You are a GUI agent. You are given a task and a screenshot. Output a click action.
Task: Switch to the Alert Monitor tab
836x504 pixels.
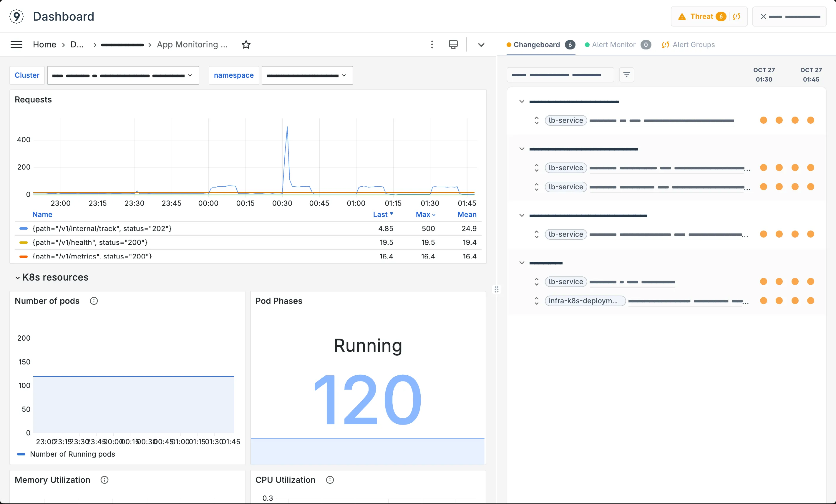coord(618,45)
